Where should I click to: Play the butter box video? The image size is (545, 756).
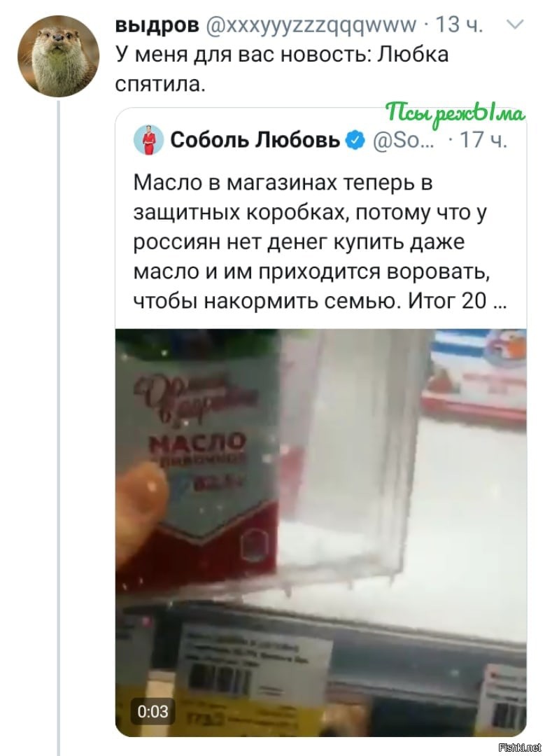321,532
